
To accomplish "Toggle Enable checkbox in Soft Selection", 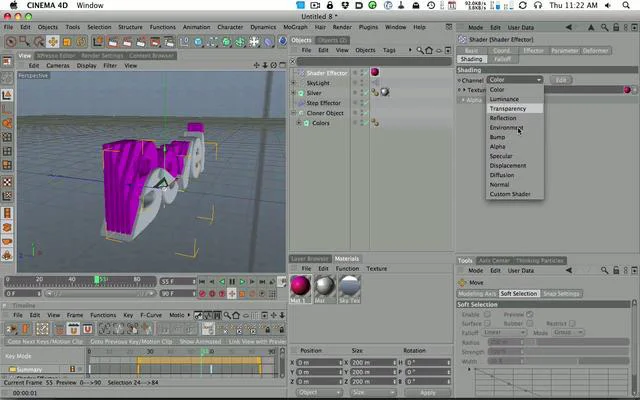I will tap(487, 314).
